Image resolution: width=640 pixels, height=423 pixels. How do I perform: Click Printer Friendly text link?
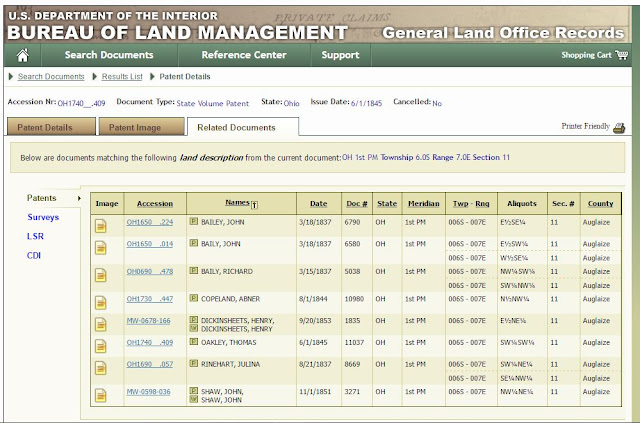point(585,126)
